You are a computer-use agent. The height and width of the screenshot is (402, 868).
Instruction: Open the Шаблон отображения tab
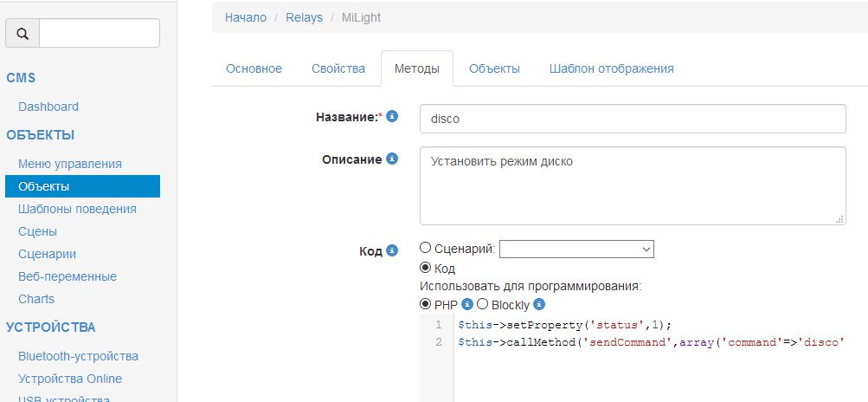click(611, 68)
